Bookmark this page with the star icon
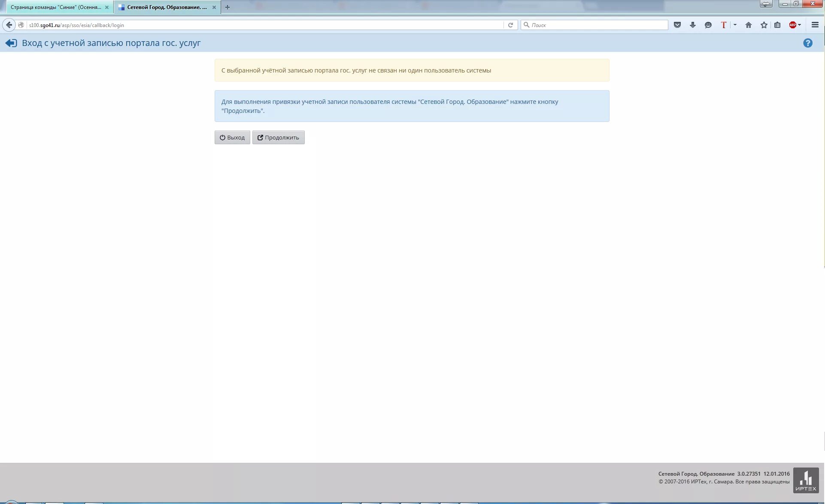This screenshot has height=504, width=825. pos(764,25)
